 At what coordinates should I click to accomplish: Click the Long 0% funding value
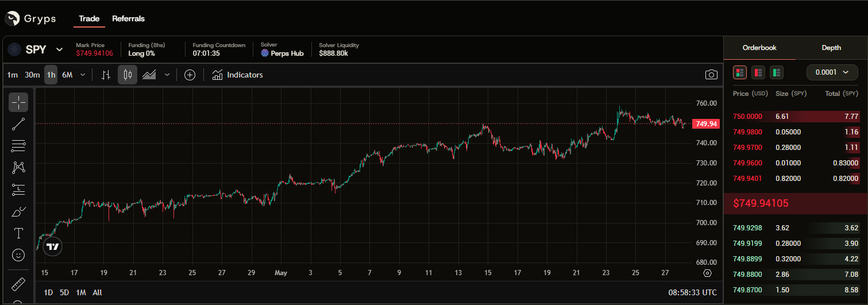pos(141,53)
